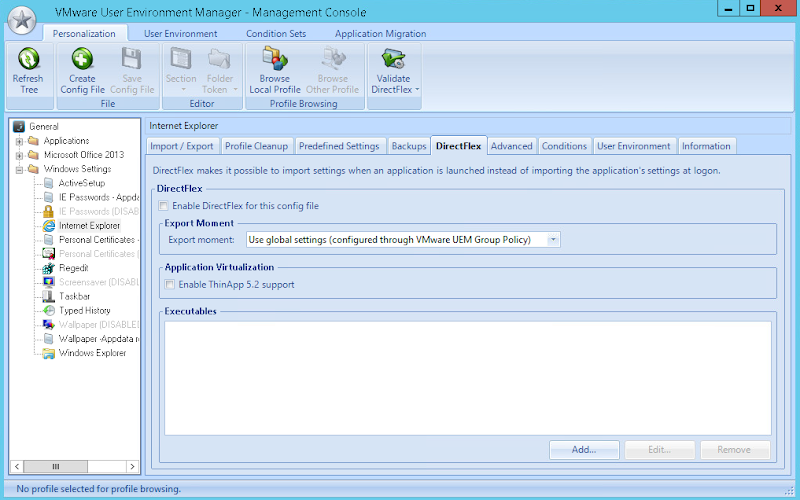
Task: Click the ActiveSetup config file icon
Action: [48, 183]
